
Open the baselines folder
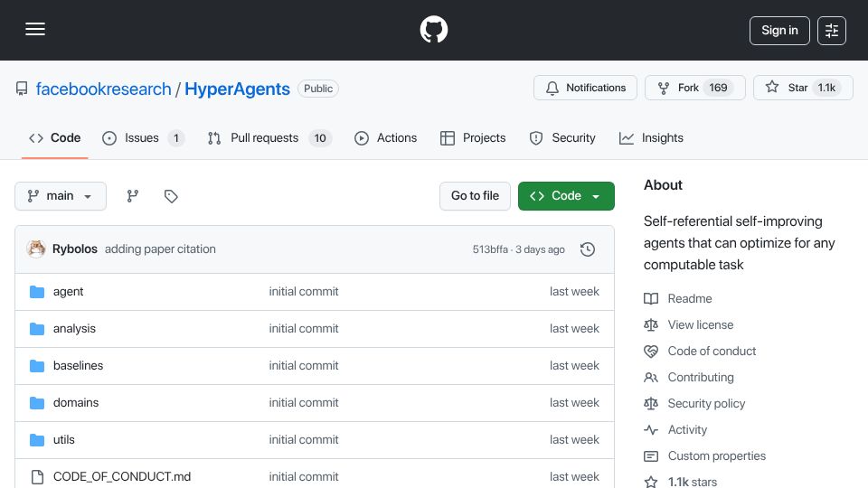[78, 366]
